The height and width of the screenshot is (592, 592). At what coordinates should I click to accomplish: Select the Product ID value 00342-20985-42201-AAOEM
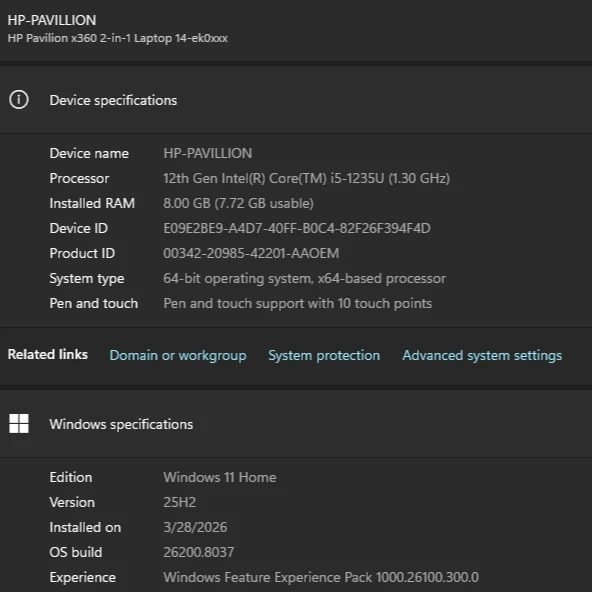coord(251,253)
